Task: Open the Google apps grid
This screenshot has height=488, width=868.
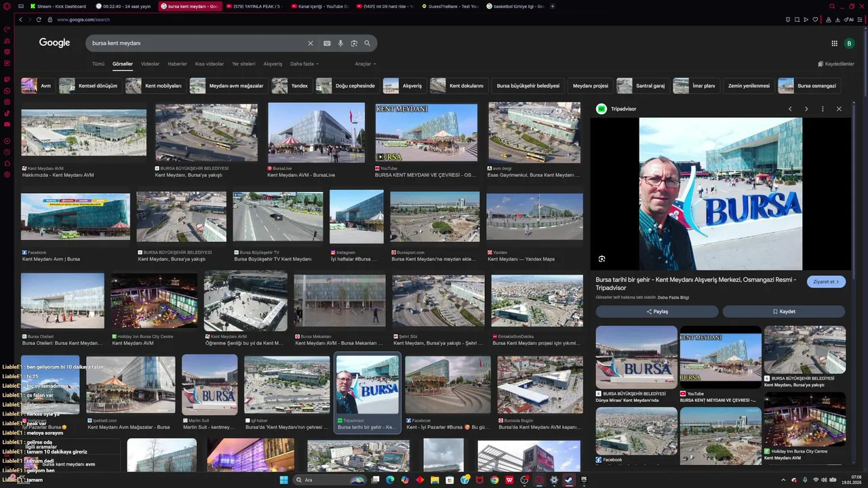Action: tap(834, 43)
